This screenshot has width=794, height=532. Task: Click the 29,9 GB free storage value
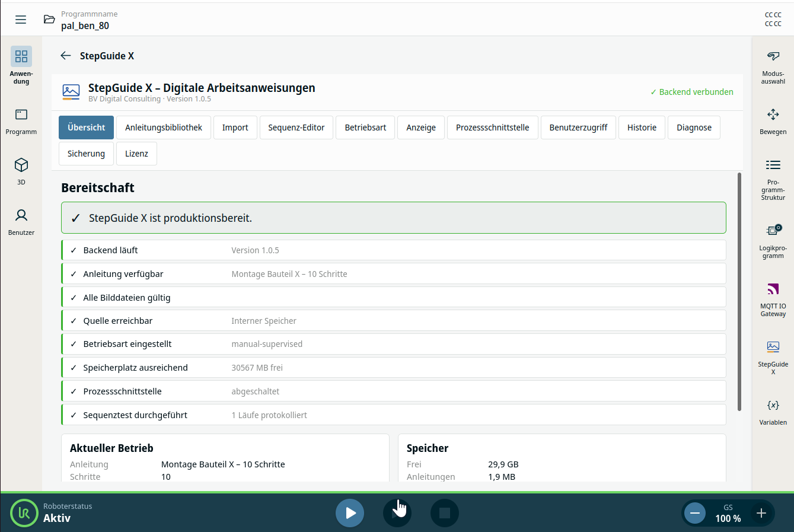(503, 464)
